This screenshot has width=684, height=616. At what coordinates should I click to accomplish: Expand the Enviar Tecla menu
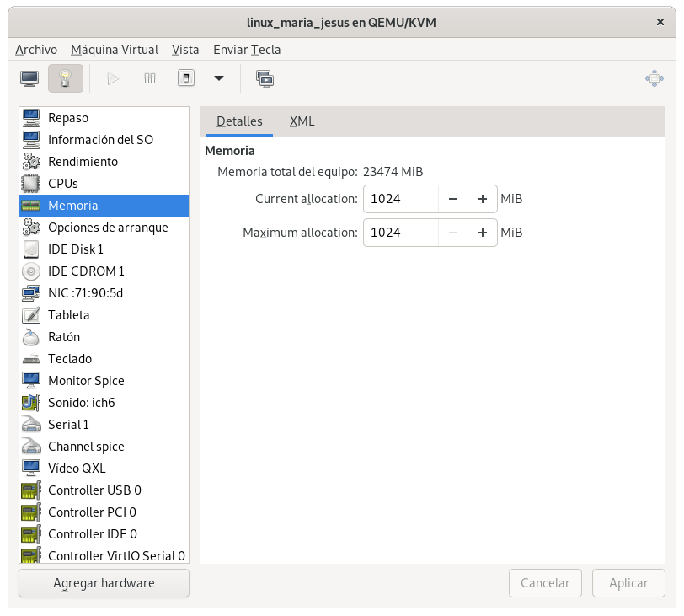point(247,50)
